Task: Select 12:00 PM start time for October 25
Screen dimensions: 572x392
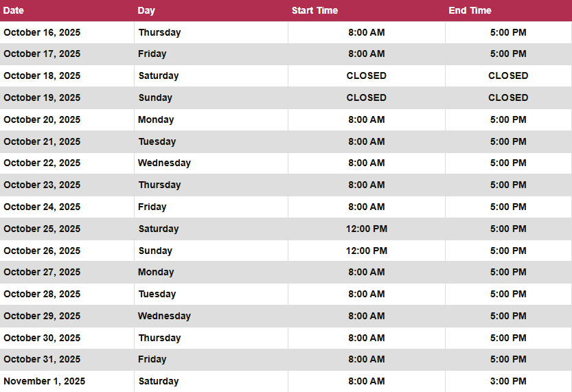Action: 366,229
